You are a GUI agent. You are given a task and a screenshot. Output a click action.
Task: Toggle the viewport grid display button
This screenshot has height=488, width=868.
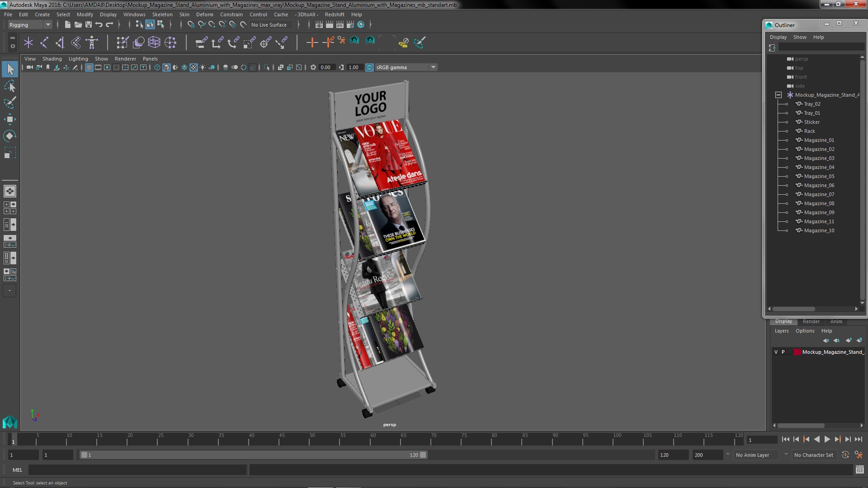pyautogui.click(x=89, y=67)
